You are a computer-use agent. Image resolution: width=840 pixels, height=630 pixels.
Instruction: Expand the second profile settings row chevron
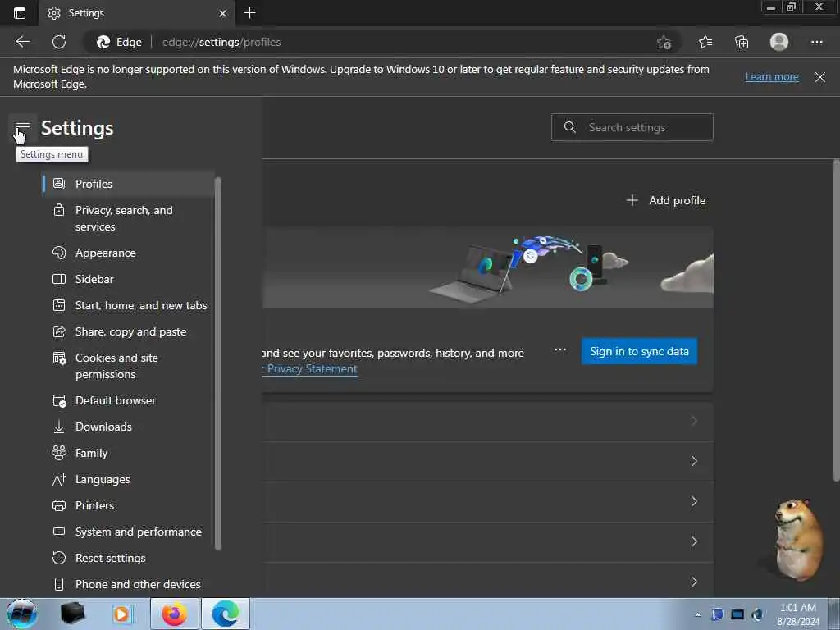coord(694,461)
